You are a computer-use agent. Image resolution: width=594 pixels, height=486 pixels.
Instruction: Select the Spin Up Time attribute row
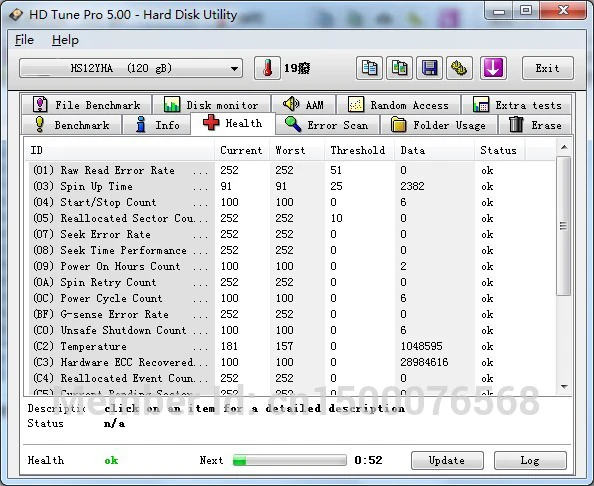point(290,186)
